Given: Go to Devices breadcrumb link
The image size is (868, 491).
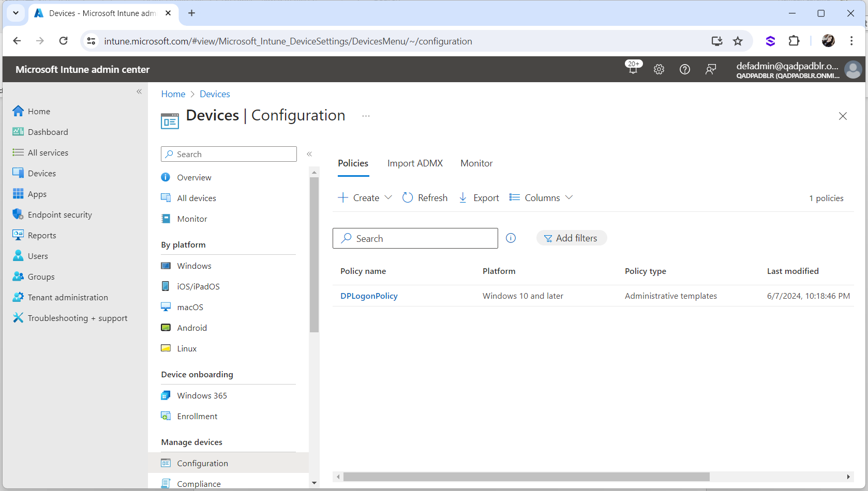Looking at the screenshot, I should [x=215, y=94].
